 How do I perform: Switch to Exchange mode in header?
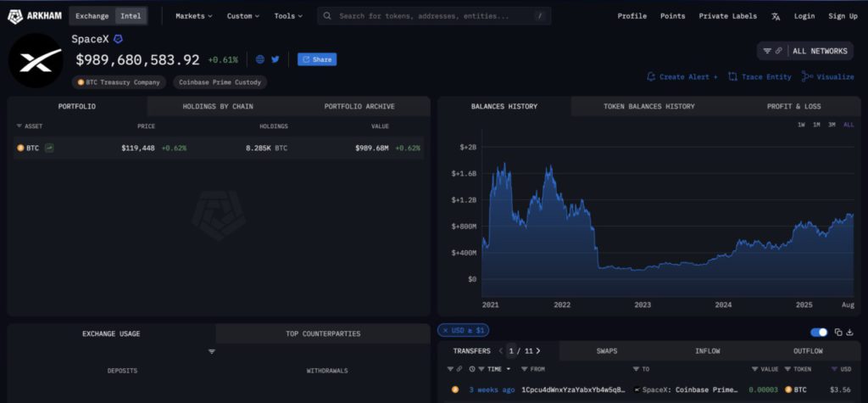pyautogui.click(x=92, y=15)
